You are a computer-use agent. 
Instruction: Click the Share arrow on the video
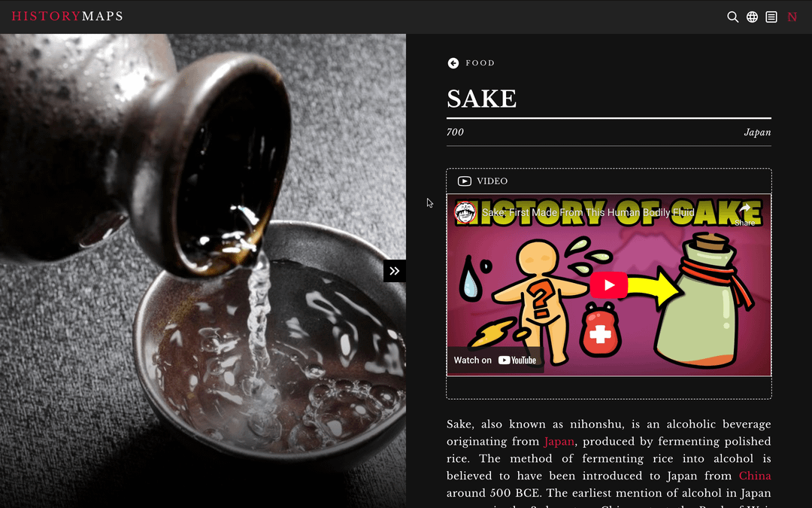click(x=744, y=214)
